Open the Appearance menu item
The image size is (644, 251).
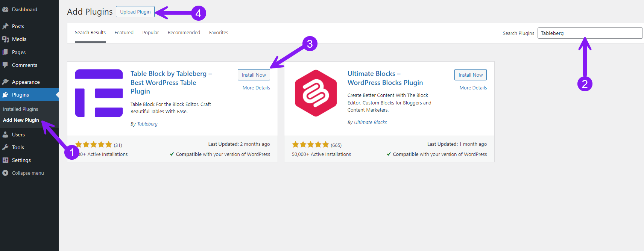point(29,82)
